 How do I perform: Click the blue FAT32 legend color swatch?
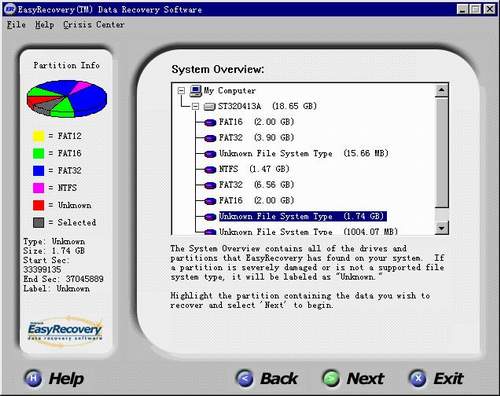tap(38, 170)
